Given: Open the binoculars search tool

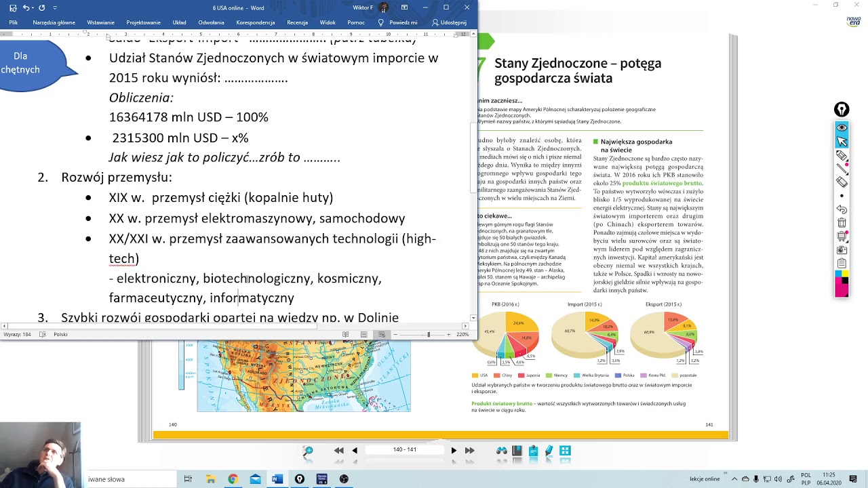Looking at the screenshot, I should point(502,451).
